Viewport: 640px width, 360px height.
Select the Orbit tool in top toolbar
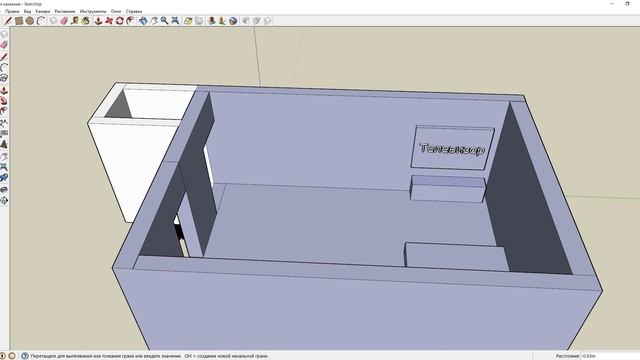point(143,20)
